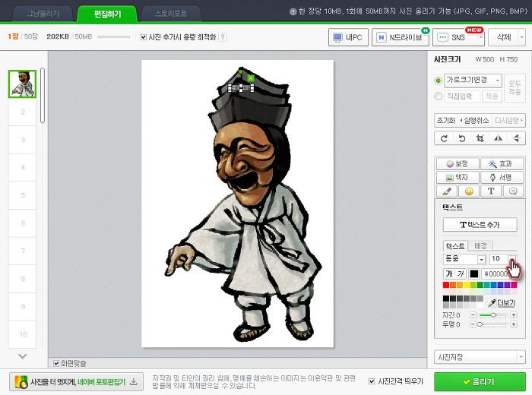Decrease 투명 transparency with minus
This screenshot has width=532, height=395.
pos(473,324)
